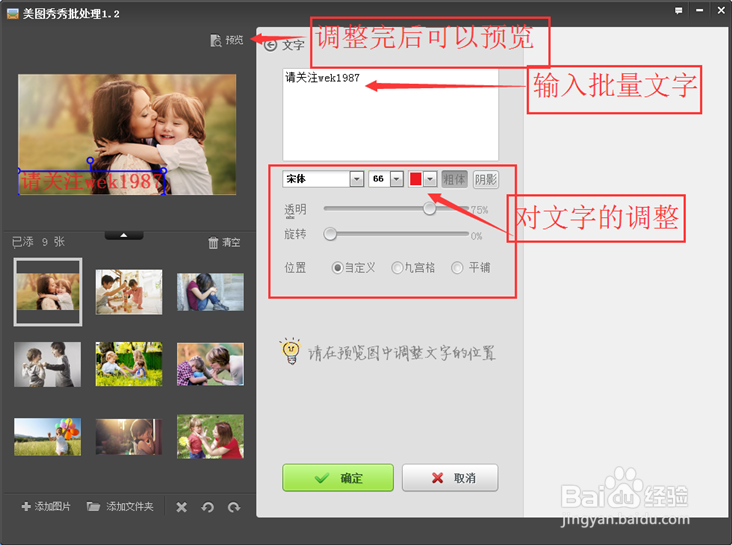This screenshot has width=732, height=545.
Task: Rotate image counterclockwise
Action: pyautogui.click(x=208, y=507)
